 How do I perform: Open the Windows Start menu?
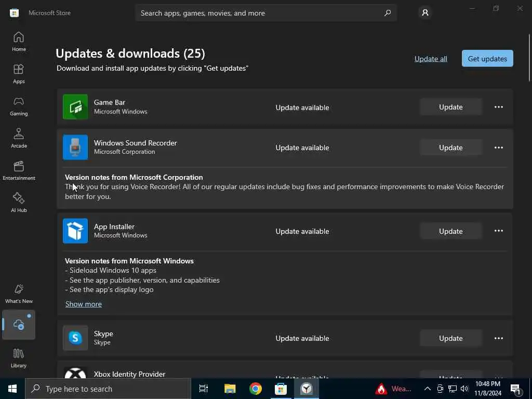tap(12, 389)
